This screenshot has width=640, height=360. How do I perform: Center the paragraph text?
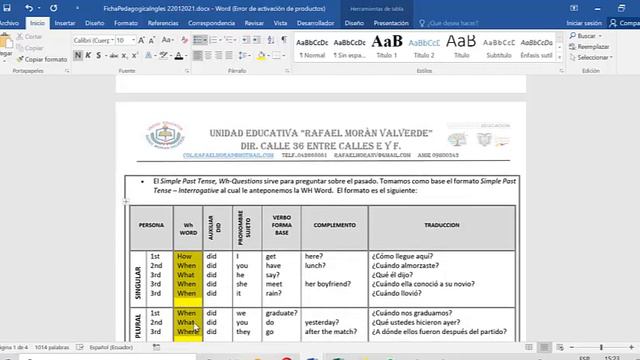click(208, 55)
